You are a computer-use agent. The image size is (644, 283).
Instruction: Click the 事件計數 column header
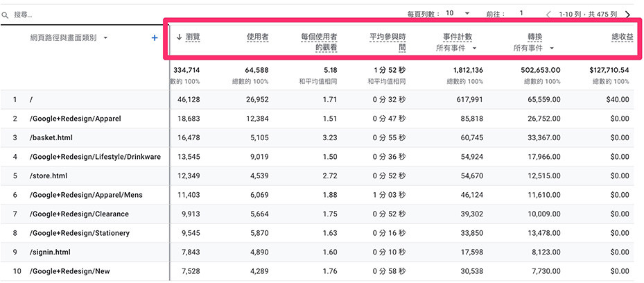pyautogui.click(x=458, y=37)
